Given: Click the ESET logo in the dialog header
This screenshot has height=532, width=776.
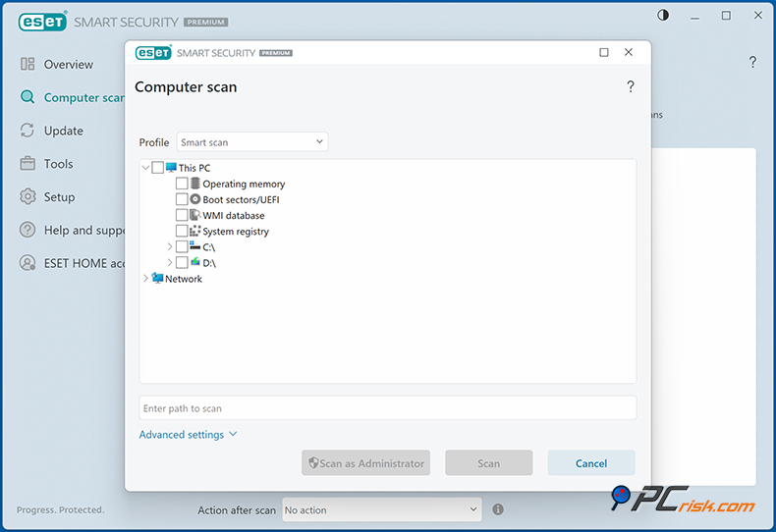Looking at the screenshot, I should click(153, 52).
